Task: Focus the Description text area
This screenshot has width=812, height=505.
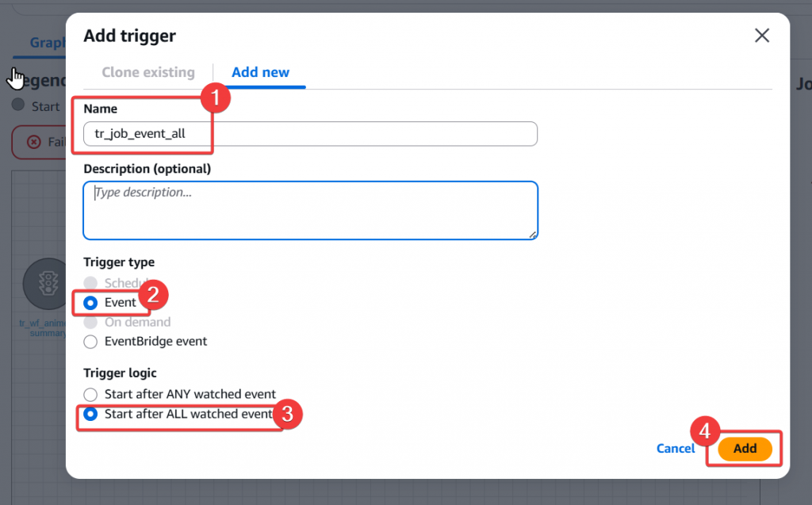Action: click(310, 210)
